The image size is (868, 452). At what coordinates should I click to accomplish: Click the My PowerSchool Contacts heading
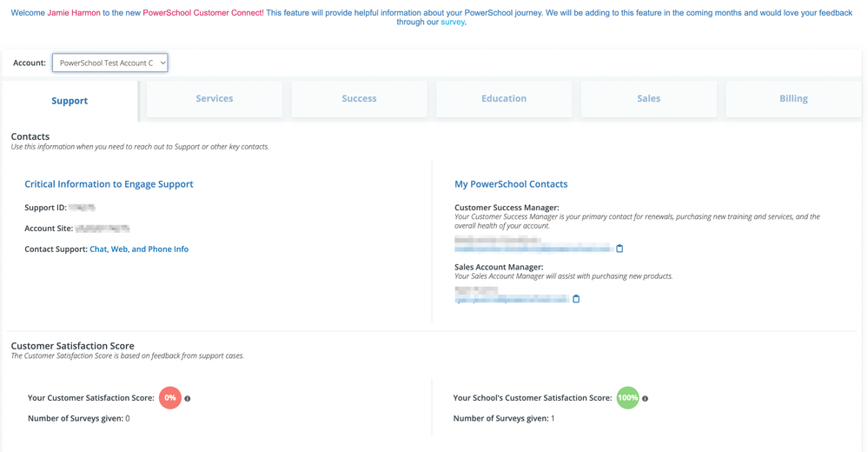[x=511, y=184]
